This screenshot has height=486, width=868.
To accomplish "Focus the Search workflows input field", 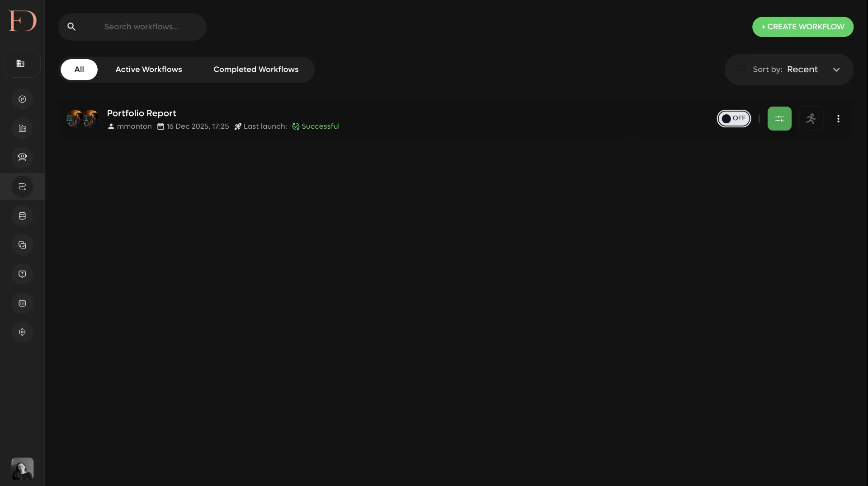I will [132, 27].
